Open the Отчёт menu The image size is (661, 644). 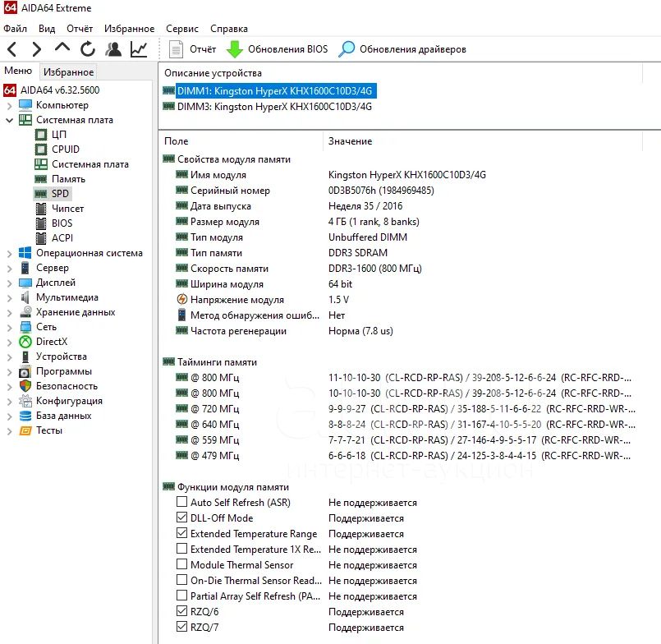(x=80, y=29)
